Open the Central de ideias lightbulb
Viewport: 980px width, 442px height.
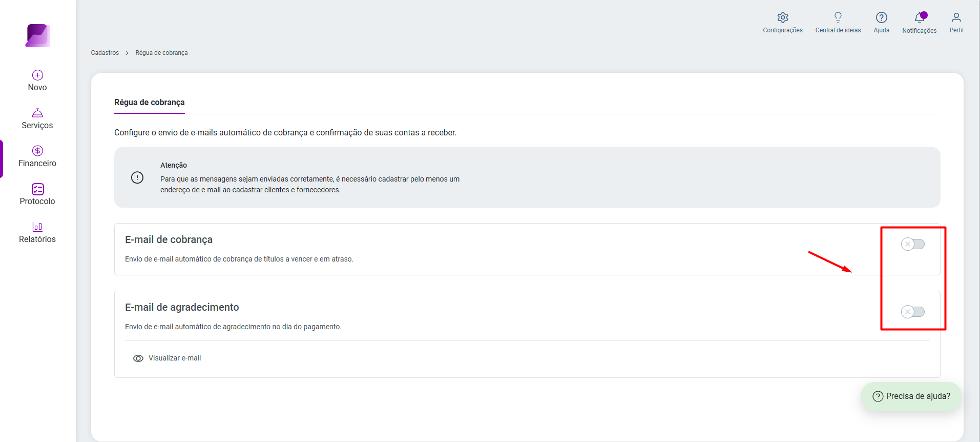(838, 17)
